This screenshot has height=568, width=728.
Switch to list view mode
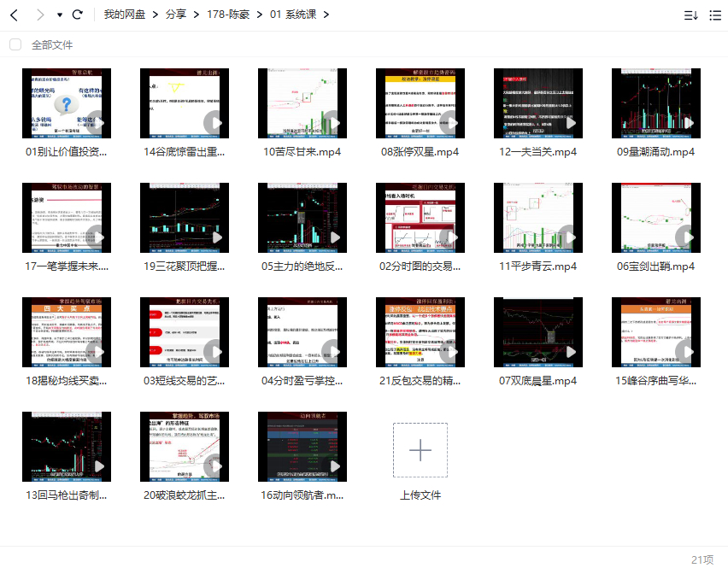click(x=715, y=15)
